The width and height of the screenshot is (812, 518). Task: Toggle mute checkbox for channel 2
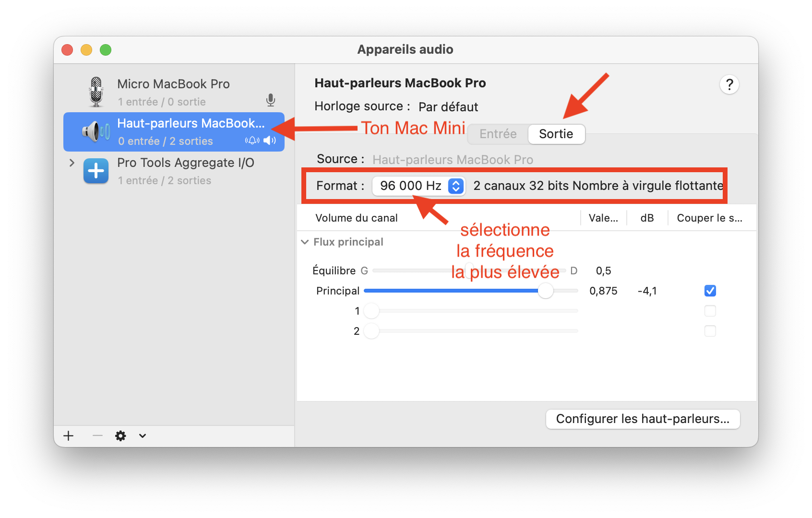coord(710,331)
